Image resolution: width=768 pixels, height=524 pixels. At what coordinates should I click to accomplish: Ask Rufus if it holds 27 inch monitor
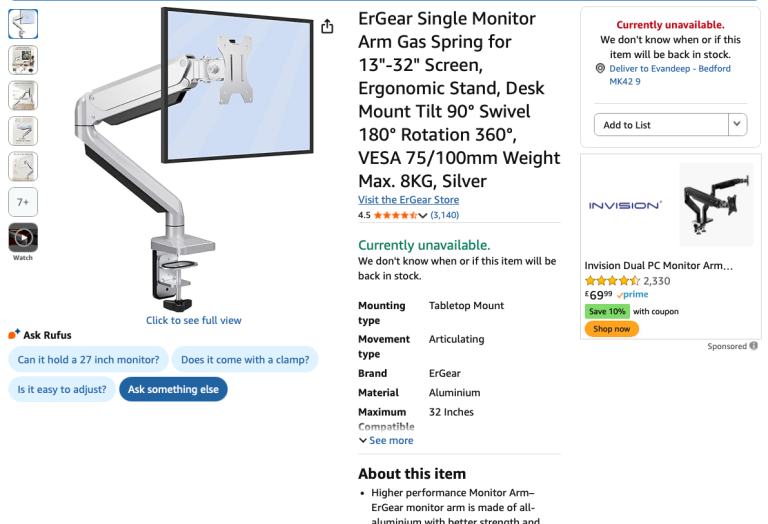(88, 359)
